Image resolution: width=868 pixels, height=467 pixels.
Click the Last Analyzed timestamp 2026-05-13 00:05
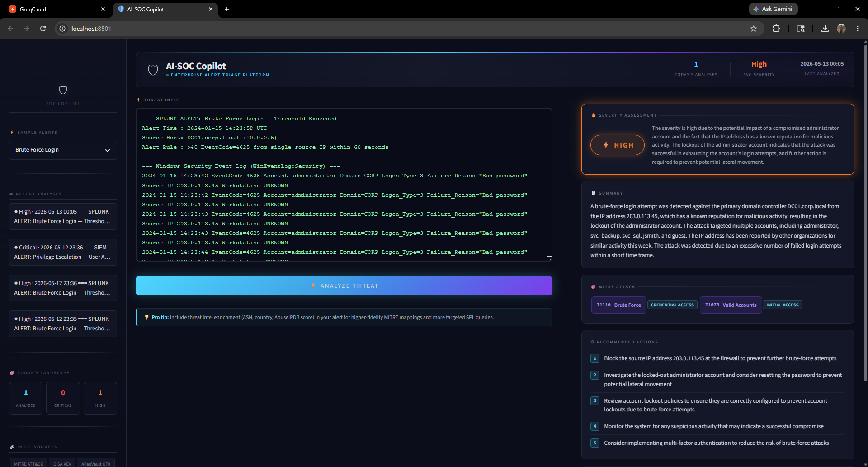point(822,64)
